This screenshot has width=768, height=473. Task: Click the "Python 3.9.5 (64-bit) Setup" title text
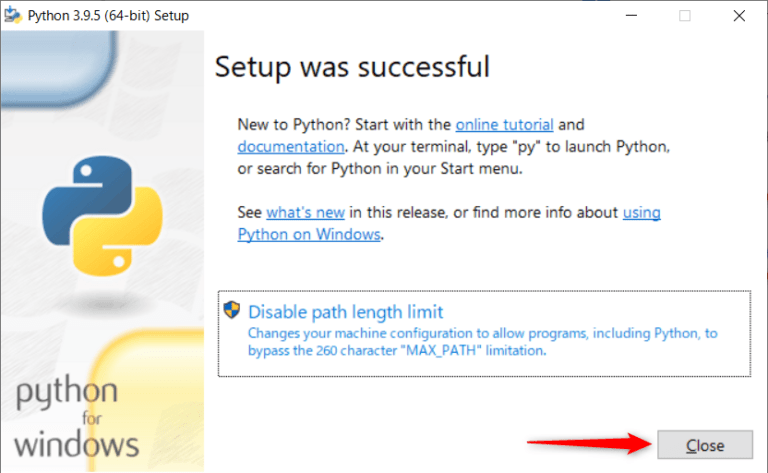pos(109,16)
